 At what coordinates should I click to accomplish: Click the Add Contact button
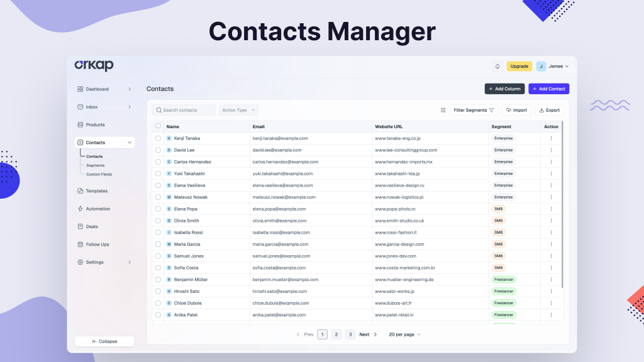[x=548, y=89]
